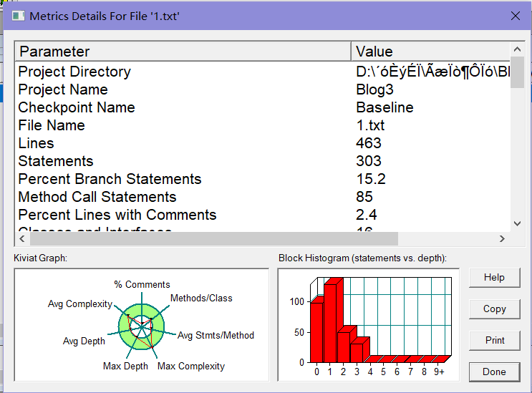This screenshot has width=532, height=393.
Task: Click the Value column header
Action: pos(431,52)
